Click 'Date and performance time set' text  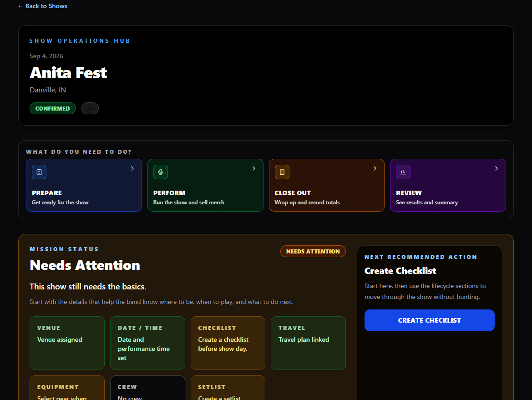tap(143, 349)
